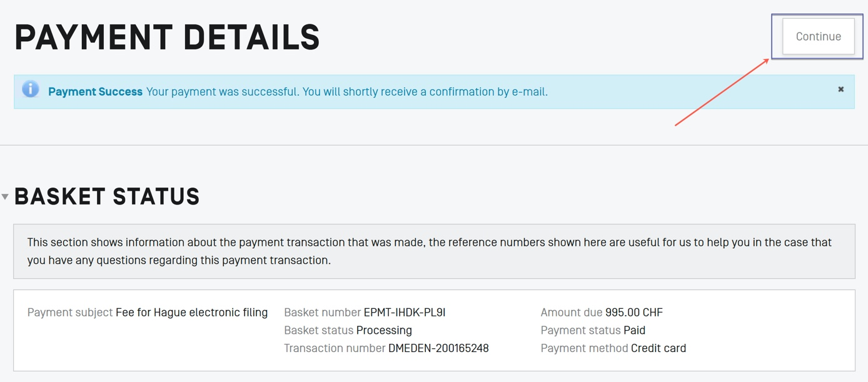868x382 pixels.
Task: Click the Fee for Hague electronic filing text
Action: 191,313
